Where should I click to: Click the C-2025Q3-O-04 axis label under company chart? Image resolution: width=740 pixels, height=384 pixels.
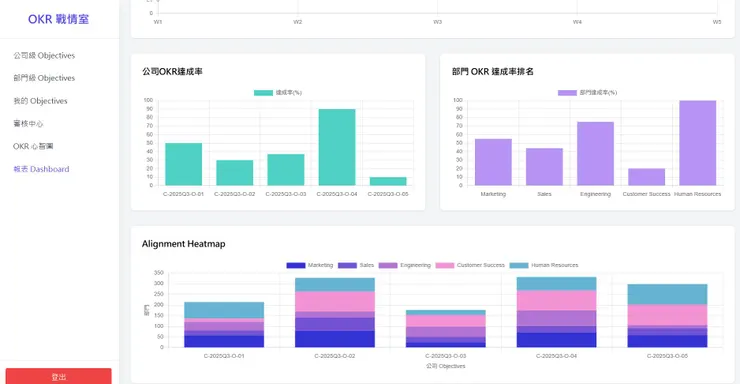click(x=337, y=194)
